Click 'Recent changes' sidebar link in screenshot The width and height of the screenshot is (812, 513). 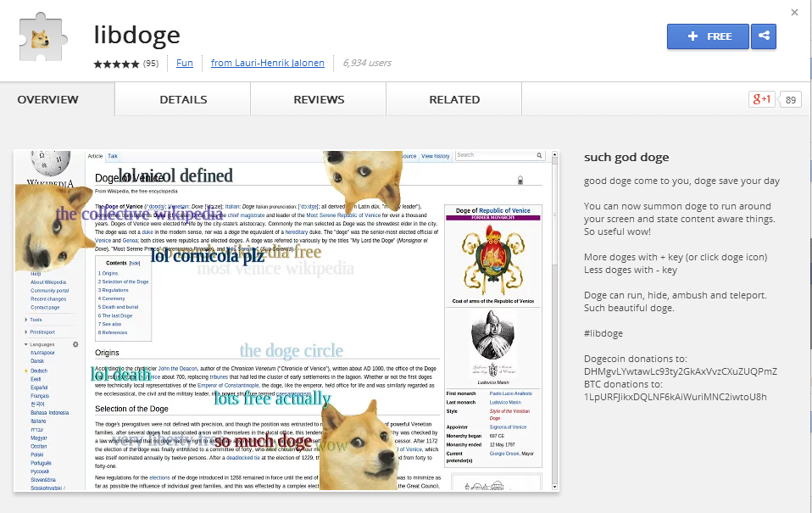click(x=48, y=299)
